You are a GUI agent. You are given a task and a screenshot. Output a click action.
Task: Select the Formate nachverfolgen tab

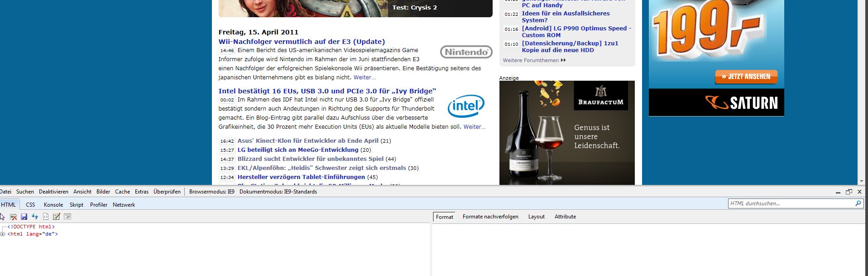(x=490, y=217)
